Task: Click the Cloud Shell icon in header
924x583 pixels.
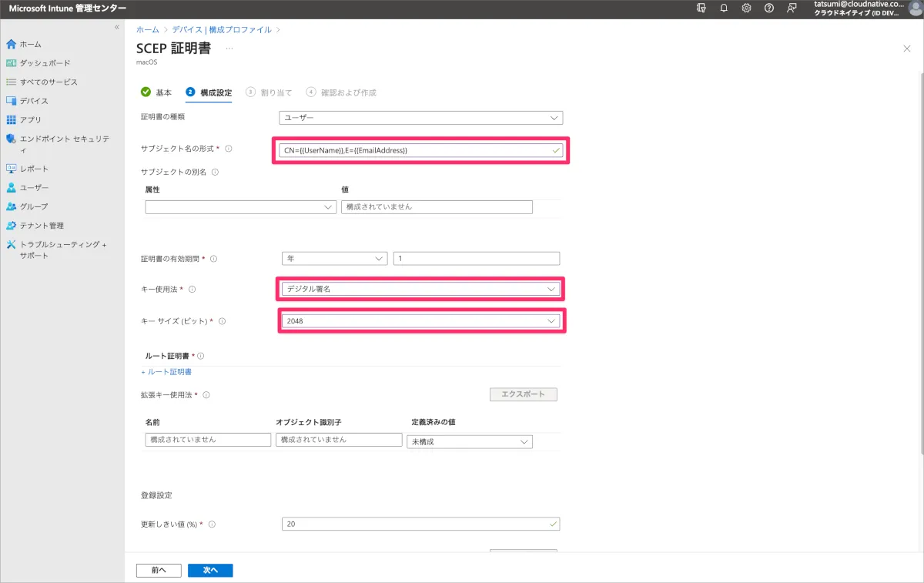Action: pyautogui.click(x=701, y=8)
